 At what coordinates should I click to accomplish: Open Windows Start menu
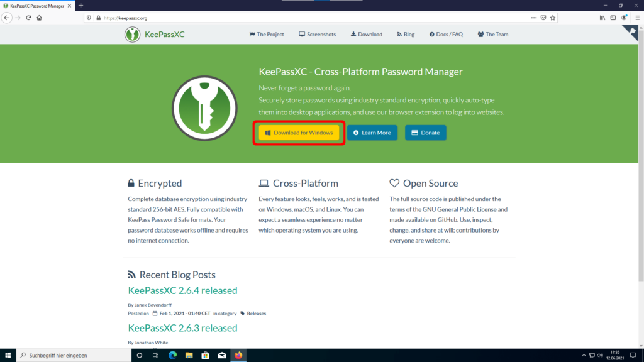8,356
